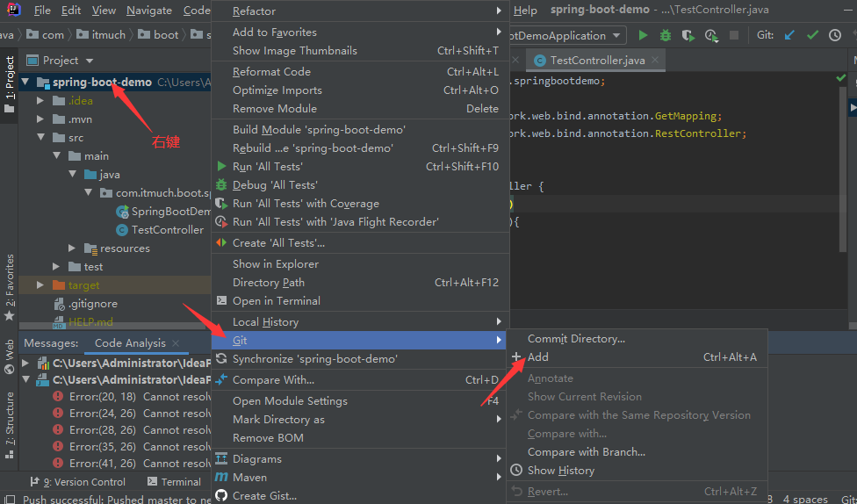Open the Navigate menu

click(149, 11)
